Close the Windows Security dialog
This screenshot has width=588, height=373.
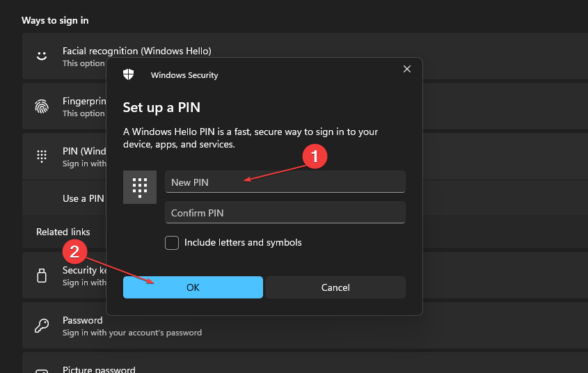407,69
